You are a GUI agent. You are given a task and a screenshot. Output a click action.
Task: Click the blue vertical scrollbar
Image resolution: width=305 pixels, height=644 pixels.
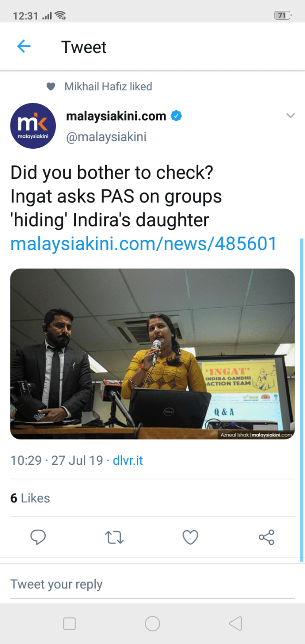(x=301, y=399)
